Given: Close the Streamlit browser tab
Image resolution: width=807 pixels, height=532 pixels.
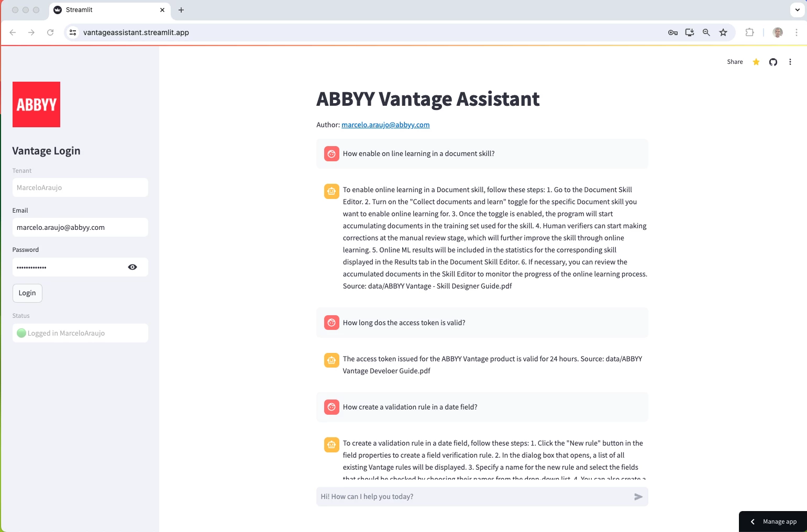Looking at the screenshot, I should click(162, 10).
